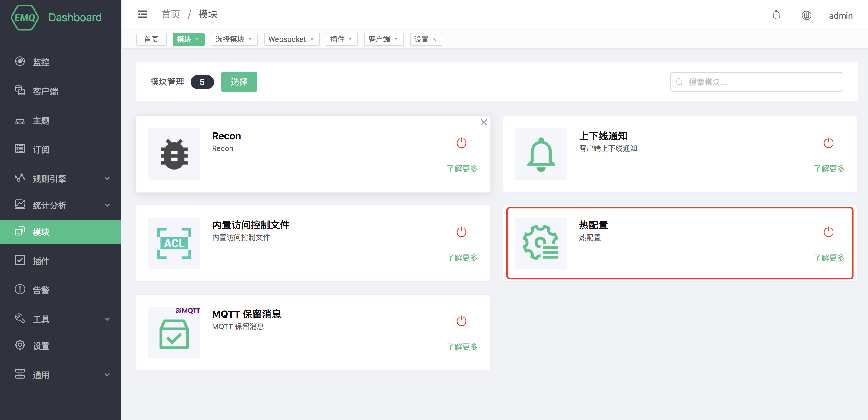
Task: Toggle power button for 热配置 module
Action: click(828, 232)
